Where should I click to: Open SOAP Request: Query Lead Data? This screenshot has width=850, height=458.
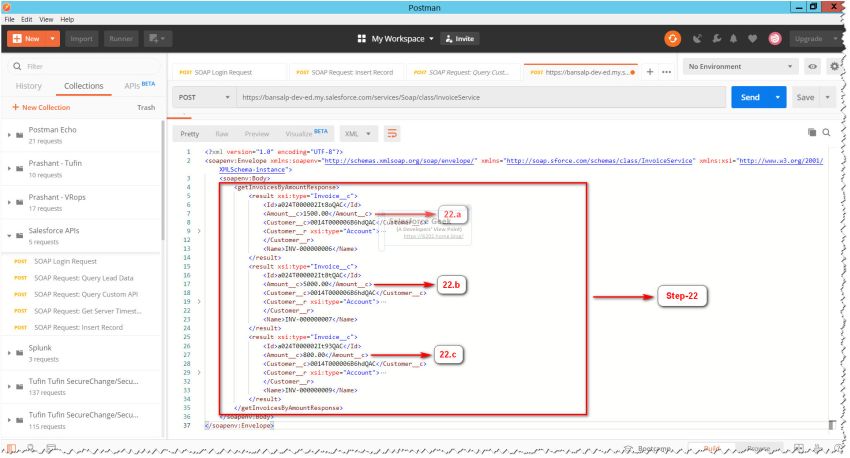pyautogui.click(x=81, y=278)
